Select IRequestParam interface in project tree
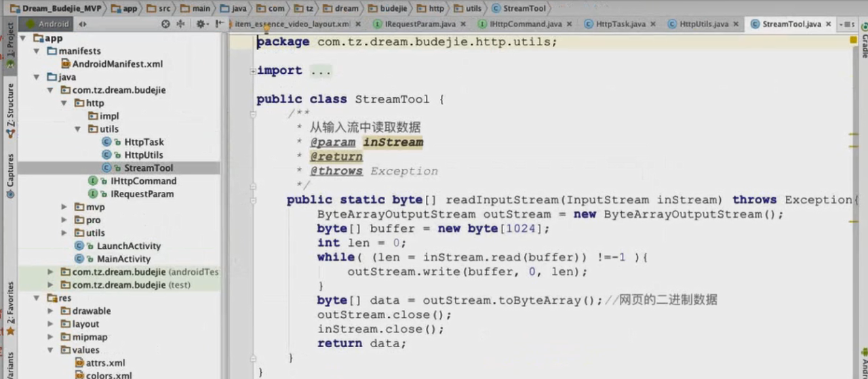The width and height of the screenshot is (868, 379). [132, 194]
